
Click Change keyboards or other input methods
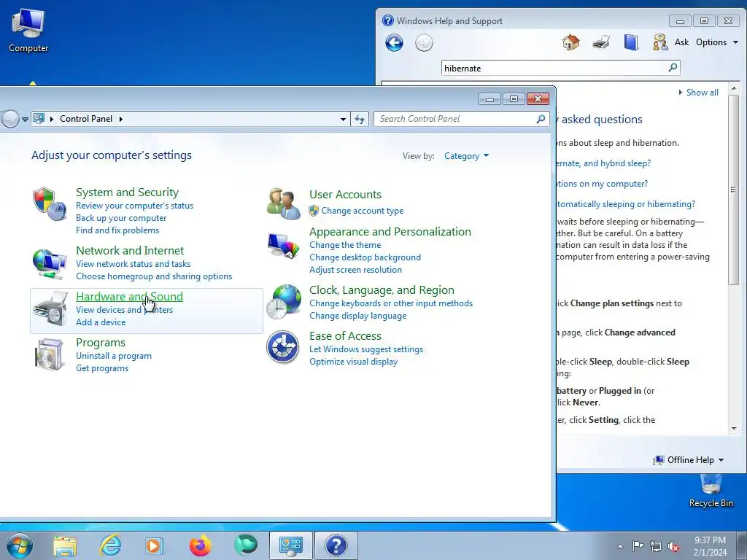[x=391, y=303]
